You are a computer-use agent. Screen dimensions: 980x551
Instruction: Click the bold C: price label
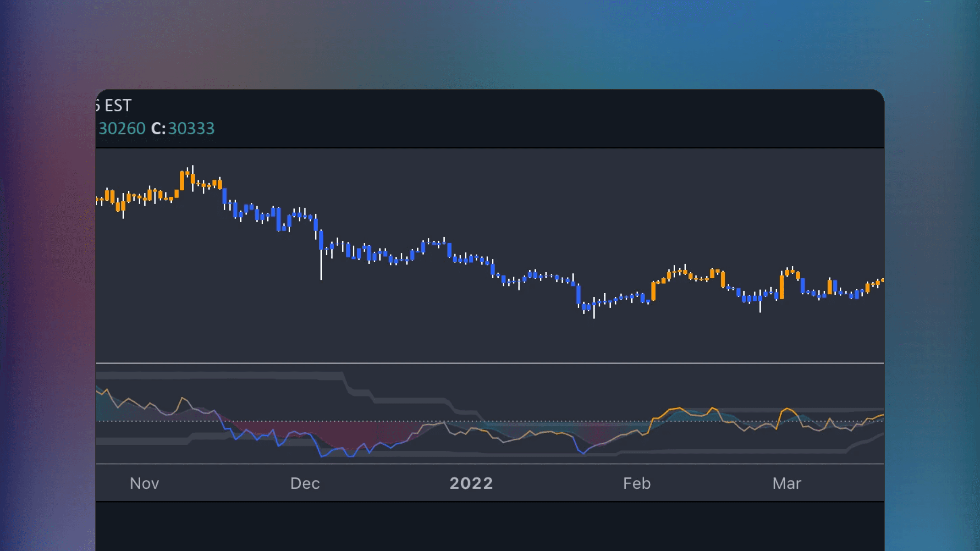tap(159, 128)
